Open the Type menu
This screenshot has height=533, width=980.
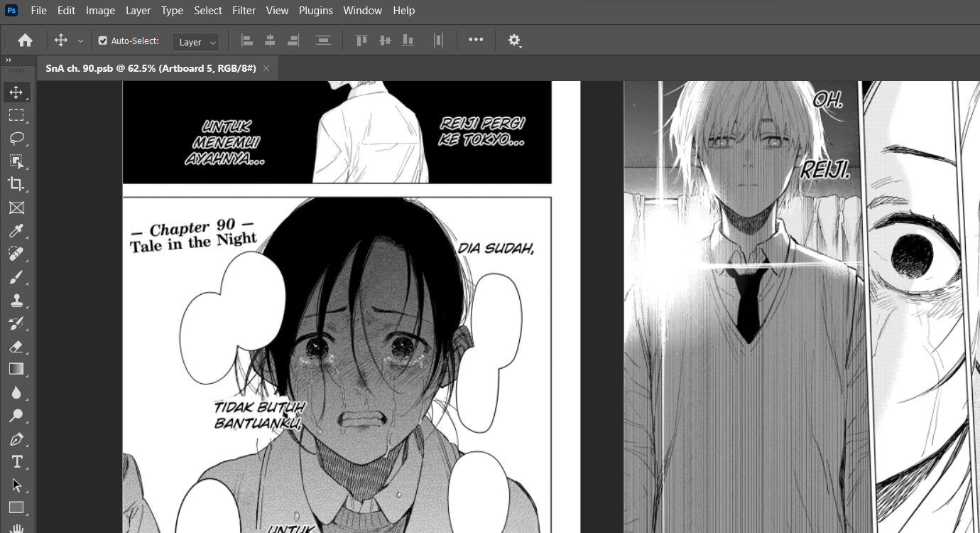[172, 11]
